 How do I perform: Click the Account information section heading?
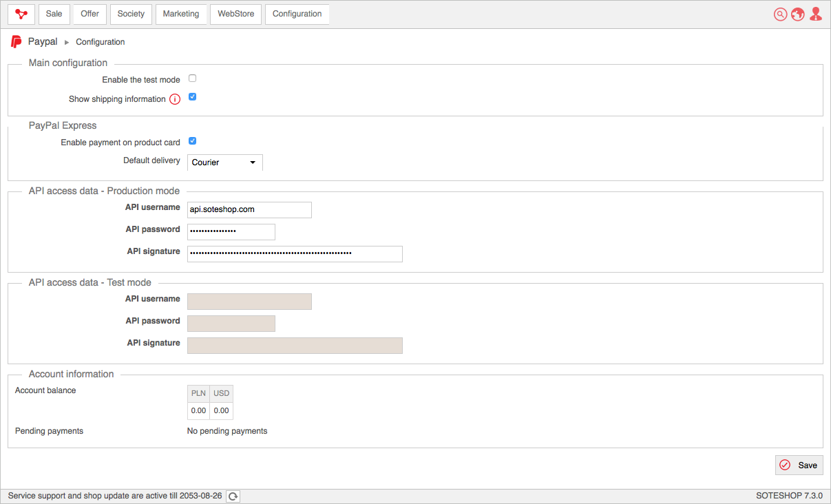(x=72, y=374)
